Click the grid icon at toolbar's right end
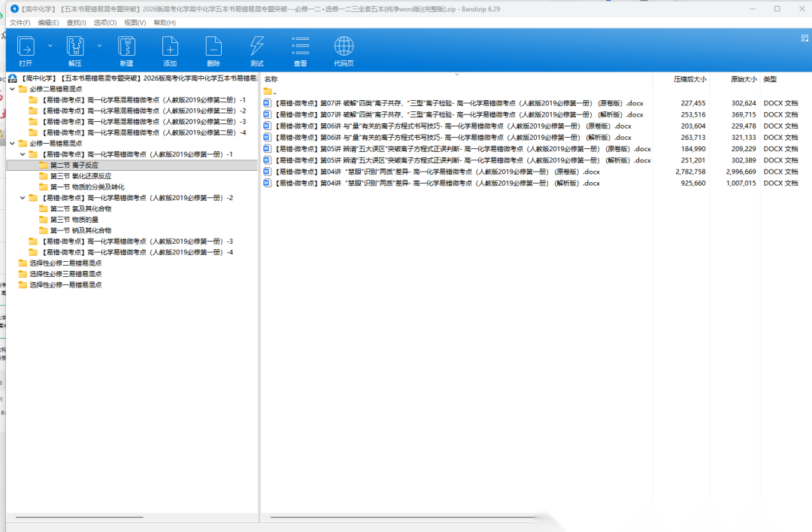812x532 pixels. (x=804, y=37)
